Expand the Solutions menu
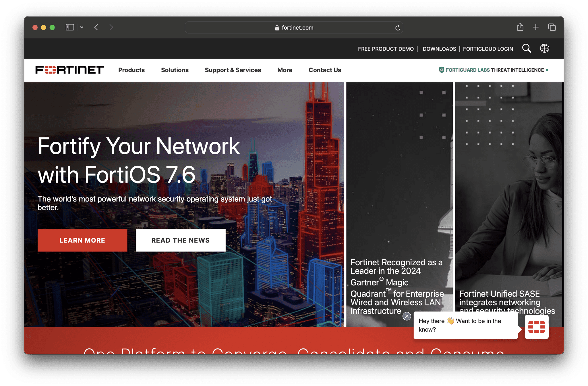Screen dimensions: 588x386 [x=175, y=70]
